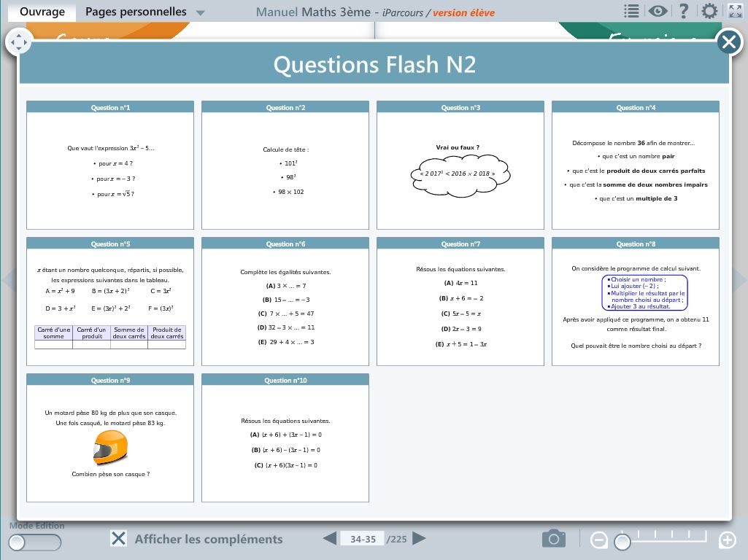Viewport: 748px width, 560px height.
Task: Open the Pages personnelles menu
Action: pyautogui.click(x=136, y=12)
